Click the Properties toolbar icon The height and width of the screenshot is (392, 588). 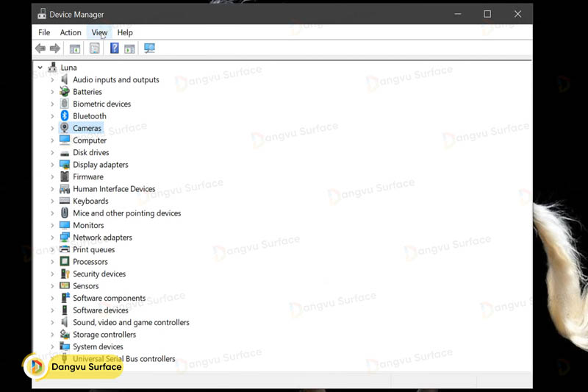point(95,48)
